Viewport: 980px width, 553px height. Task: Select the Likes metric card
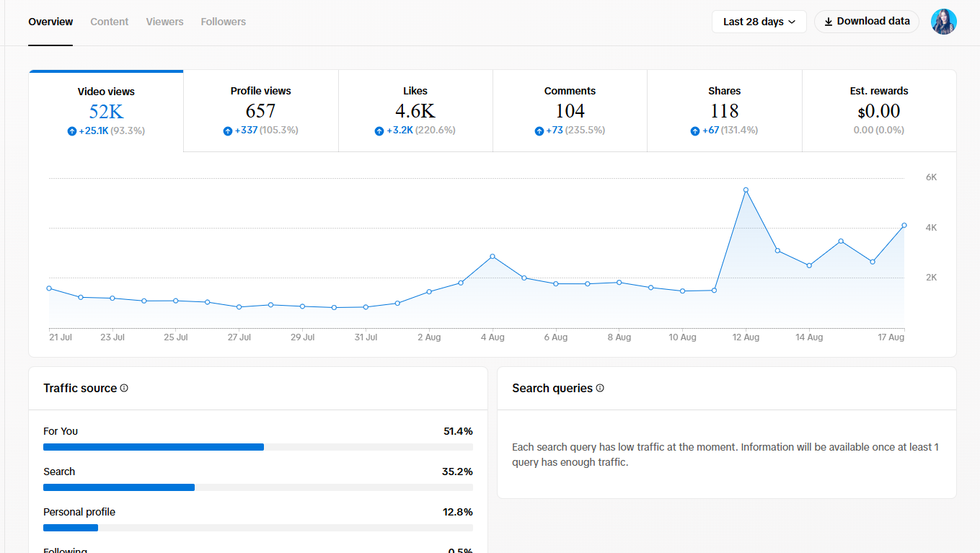[x=415, y=111]
